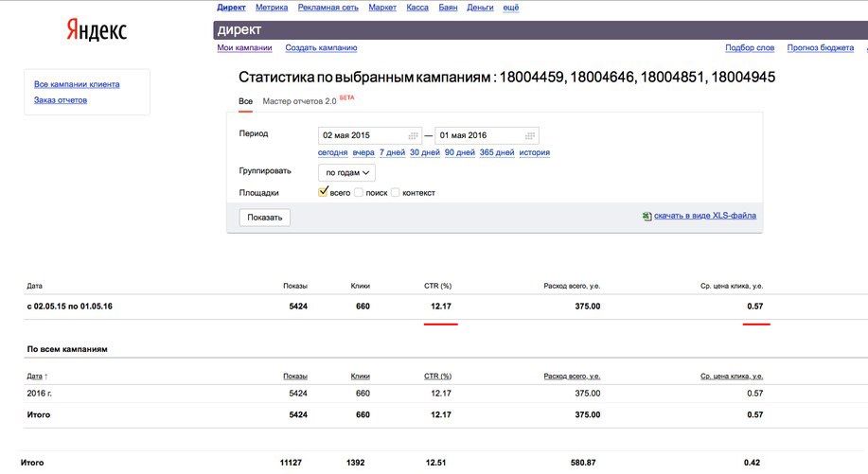Toggle the 'всего' checkbox

pos(324,192)
